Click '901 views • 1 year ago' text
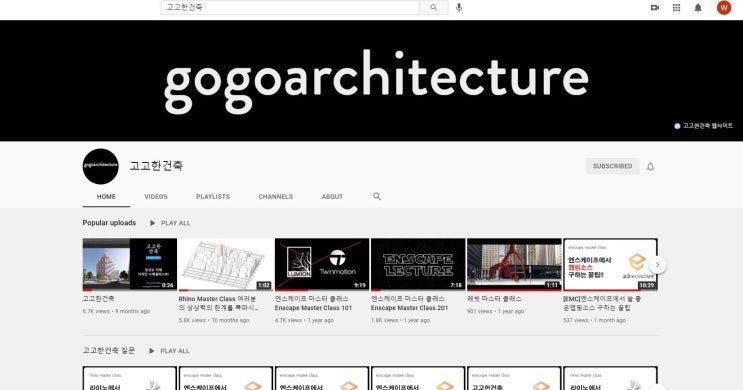743x390 pixels. (x=496, y=311)
